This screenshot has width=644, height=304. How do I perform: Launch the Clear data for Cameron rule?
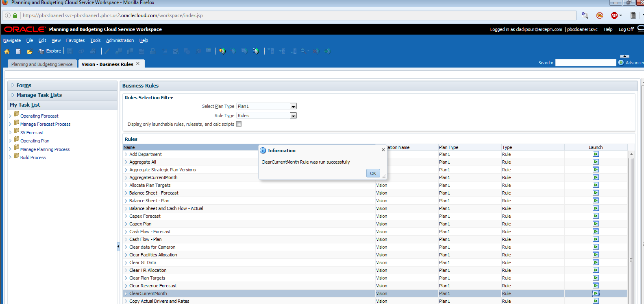pos(596,247)
